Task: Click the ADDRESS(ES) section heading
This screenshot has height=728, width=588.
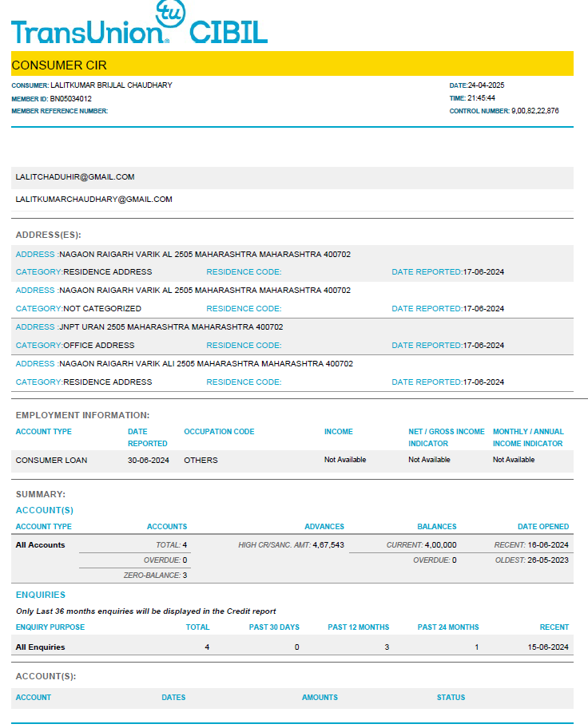Action: 49,235
